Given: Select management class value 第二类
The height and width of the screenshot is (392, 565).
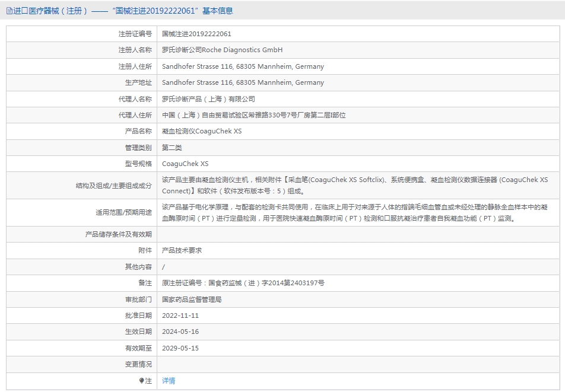Looking at the screenshot, I should pos(172,148).
